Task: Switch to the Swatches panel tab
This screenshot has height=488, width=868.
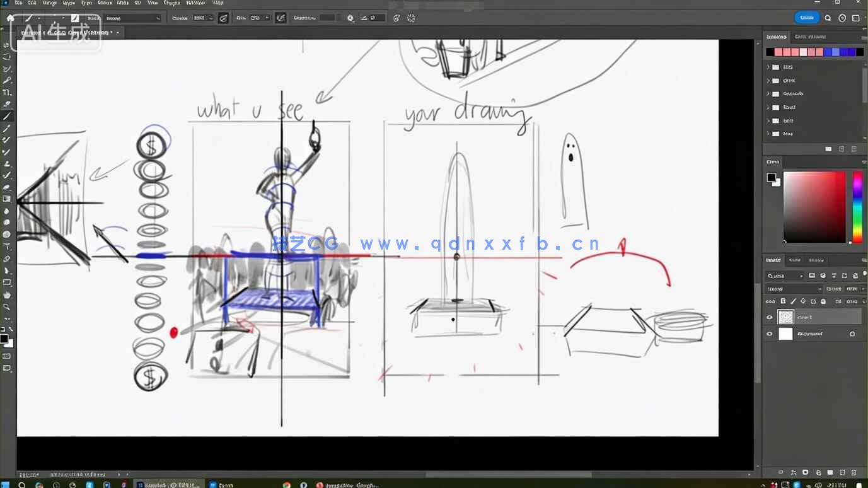Action: pos(776,37)
